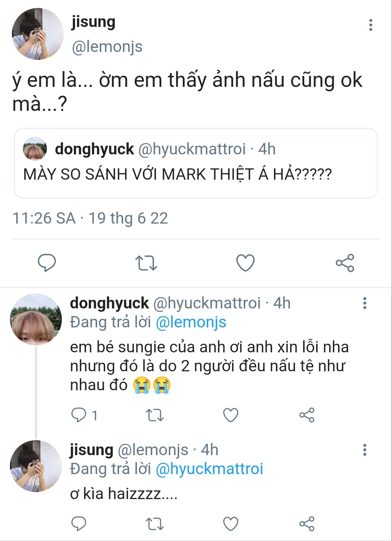Image resolution: width=392 pixels, height=541 pixels.
Task: View jisung's profile picture at top
Action: point(38,34)
